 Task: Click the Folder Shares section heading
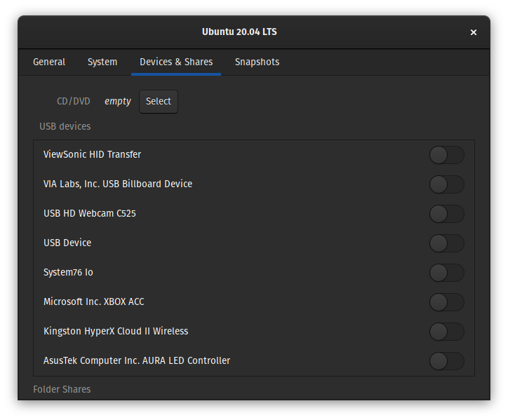tap(62, 389)
